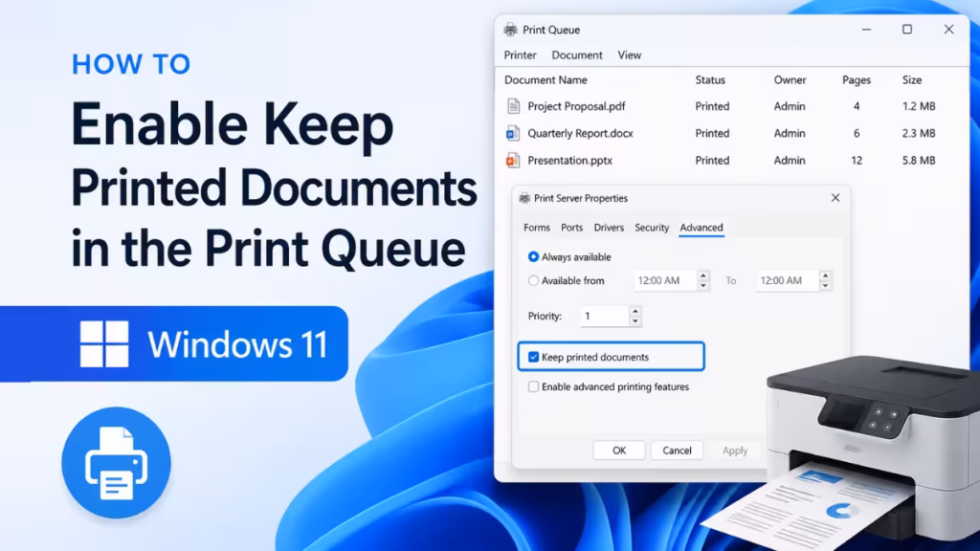Click the Cancel button

[x=677, y=451]
